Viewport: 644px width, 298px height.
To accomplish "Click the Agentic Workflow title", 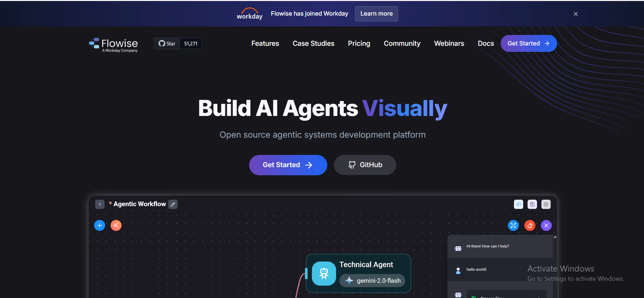I will tap(140, 204).
